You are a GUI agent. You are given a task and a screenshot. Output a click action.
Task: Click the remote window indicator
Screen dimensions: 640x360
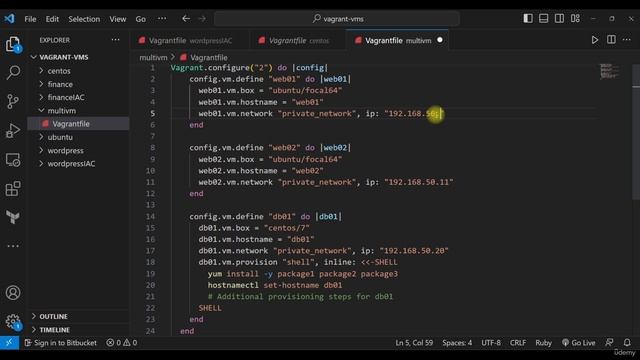pyautogui.click(x=9, y=343)
